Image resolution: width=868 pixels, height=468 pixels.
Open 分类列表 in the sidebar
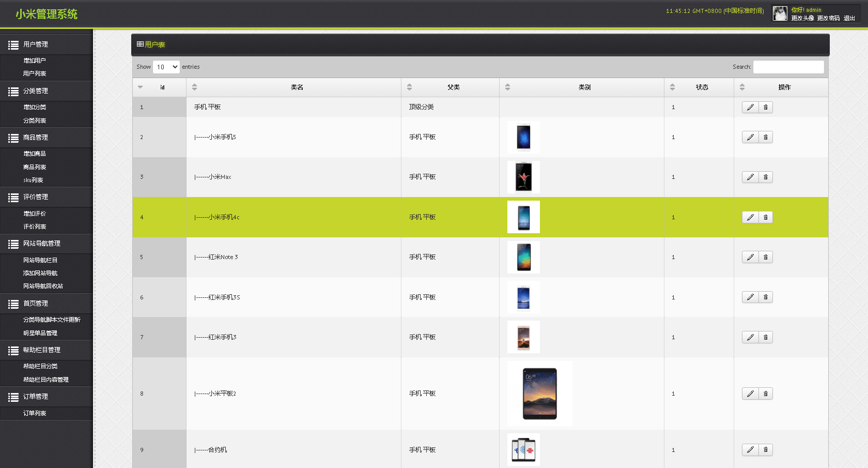tap(35, 120)
